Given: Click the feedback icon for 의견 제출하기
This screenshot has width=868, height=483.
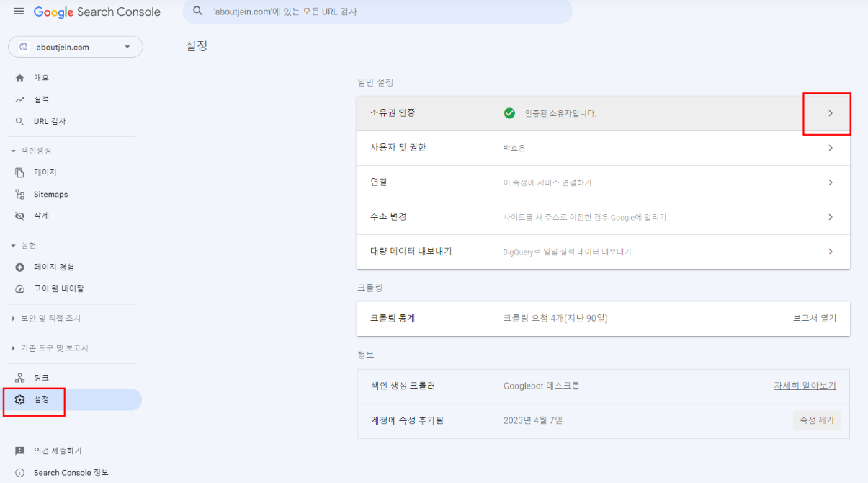Looking at the screenshot, I should click(20, 451).
